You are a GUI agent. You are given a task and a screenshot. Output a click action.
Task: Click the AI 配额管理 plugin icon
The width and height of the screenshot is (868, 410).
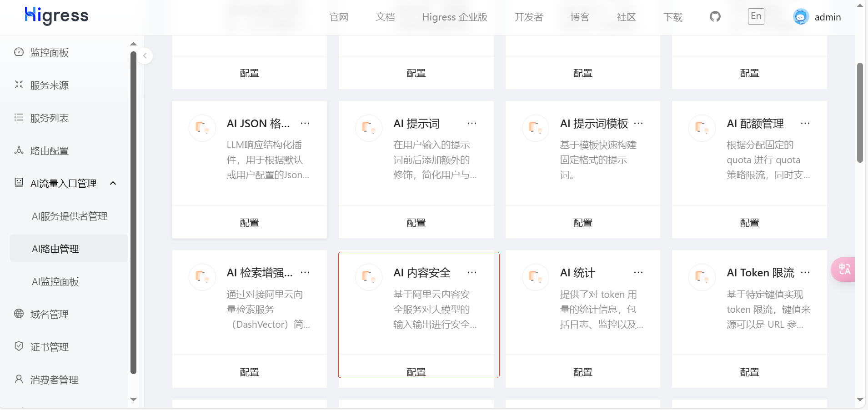(x=702, y=128)
